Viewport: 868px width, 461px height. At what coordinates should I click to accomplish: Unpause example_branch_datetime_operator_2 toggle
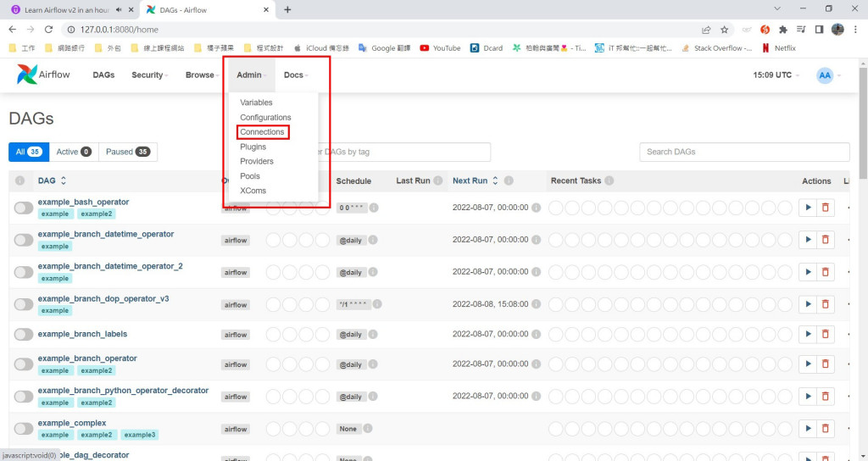(24, 272)
